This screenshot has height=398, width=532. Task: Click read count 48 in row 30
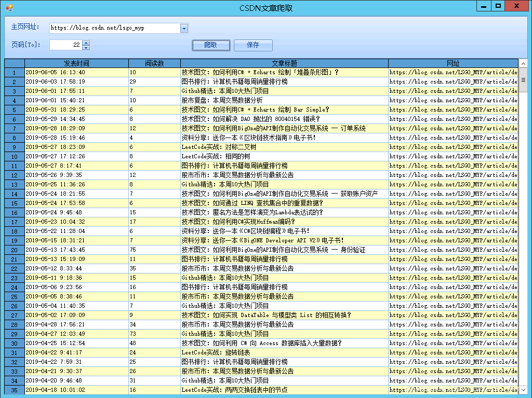coord(154,343)
